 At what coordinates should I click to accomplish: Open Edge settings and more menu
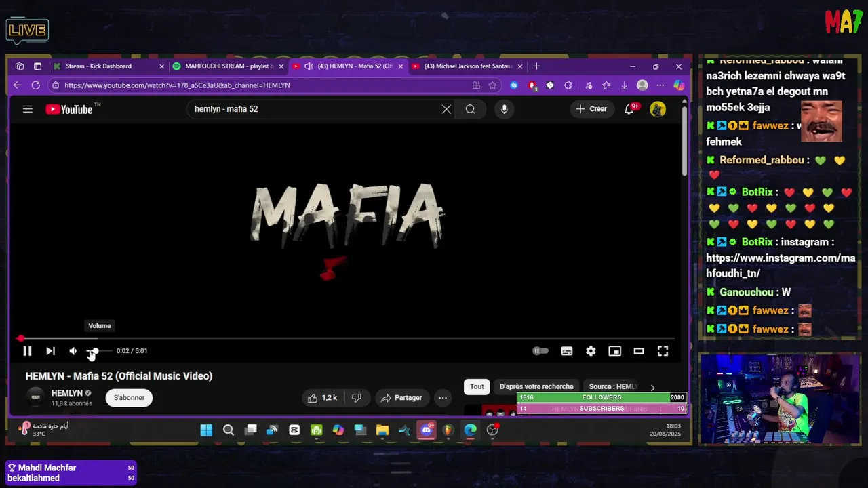(x=660, y=85)
